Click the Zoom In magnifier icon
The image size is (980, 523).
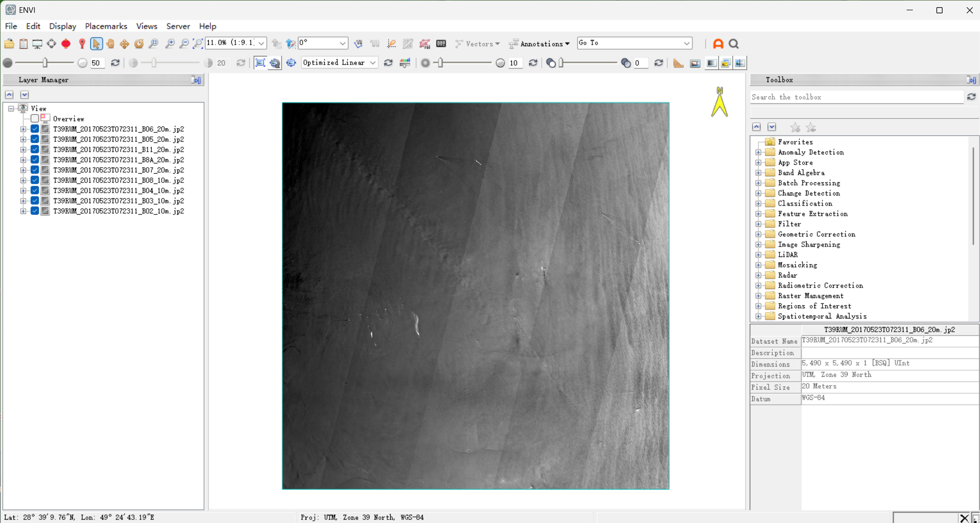170,44
